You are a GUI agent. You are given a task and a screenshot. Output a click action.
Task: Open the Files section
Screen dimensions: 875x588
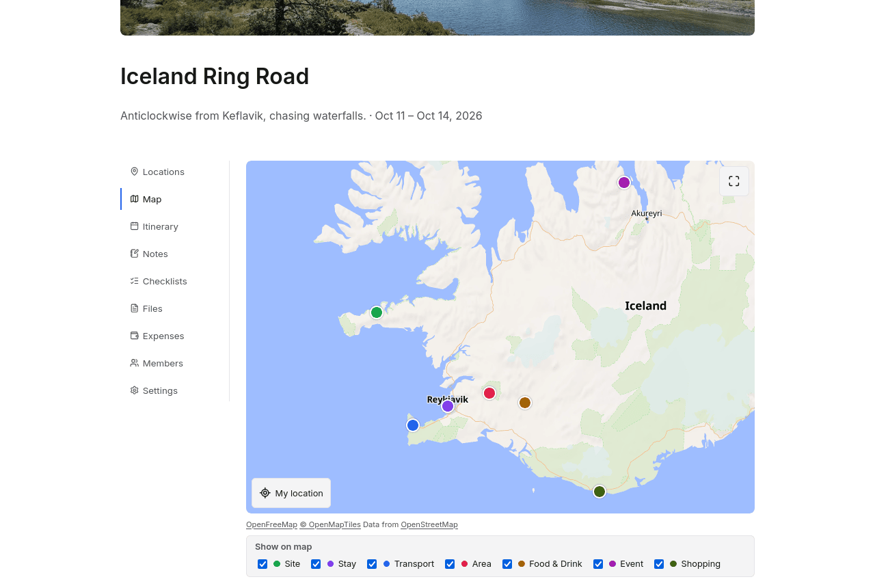[x=175, y=308]
